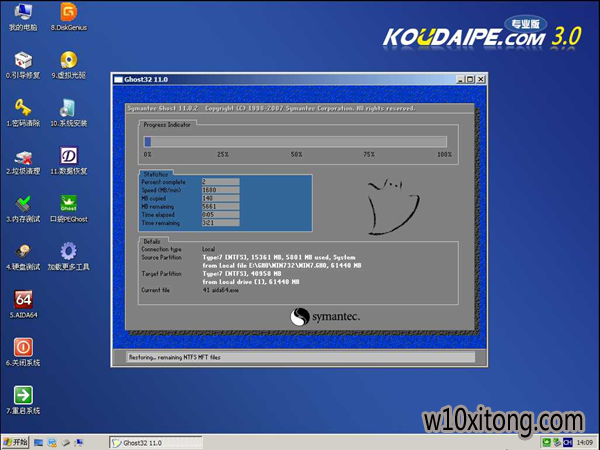Select the 加载更多工具 gear icon

point(69,257)
